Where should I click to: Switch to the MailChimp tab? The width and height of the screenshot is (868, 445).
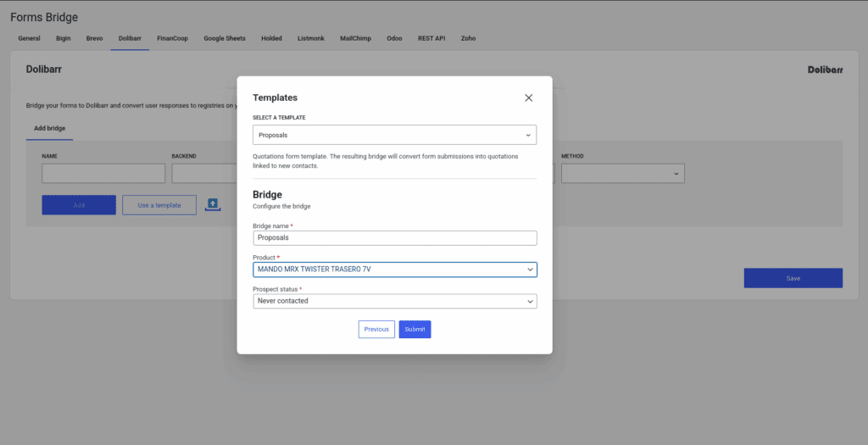[x=355, y=39]
